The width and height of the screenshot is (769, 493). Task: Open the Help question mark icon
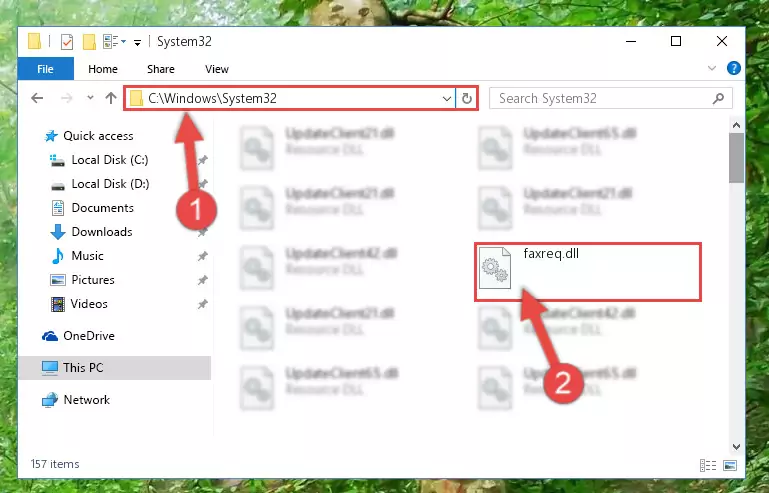733,68
